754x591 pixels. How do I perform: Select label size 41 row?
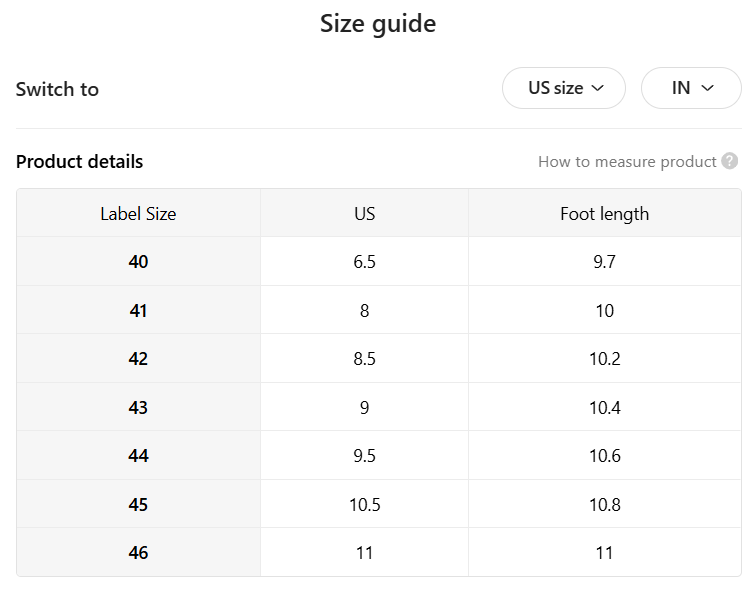coord(138,310)
